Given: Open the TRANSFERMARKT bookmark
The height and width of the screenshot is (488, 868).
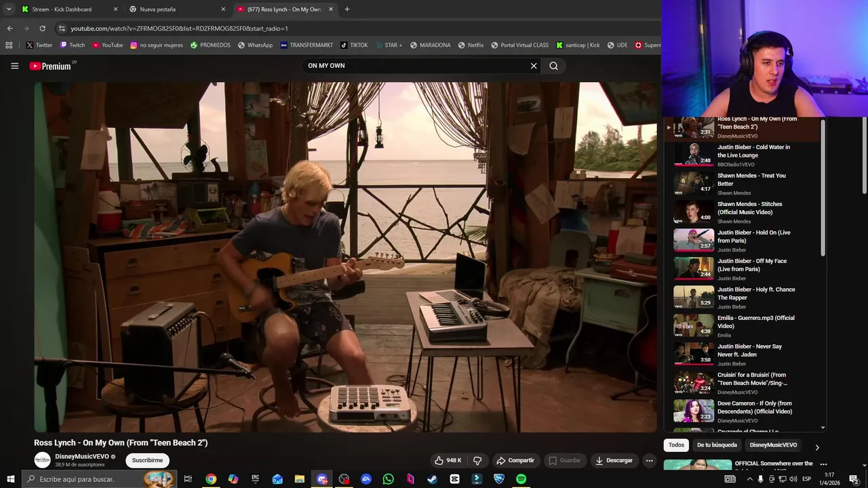Looking at the screenshot, I should click(x=307, y=45).
